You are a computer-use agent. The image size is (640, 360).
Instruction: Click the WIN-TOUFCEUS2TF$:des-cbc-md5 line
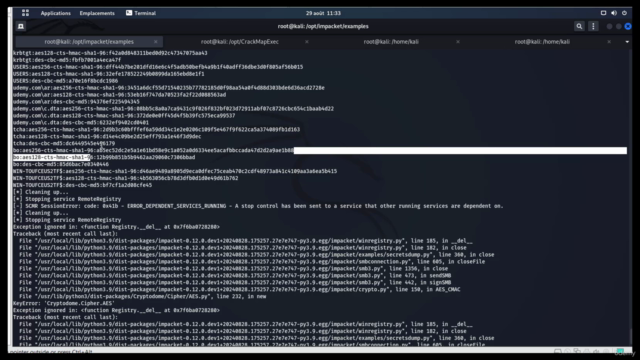click(x=82, y=185)
